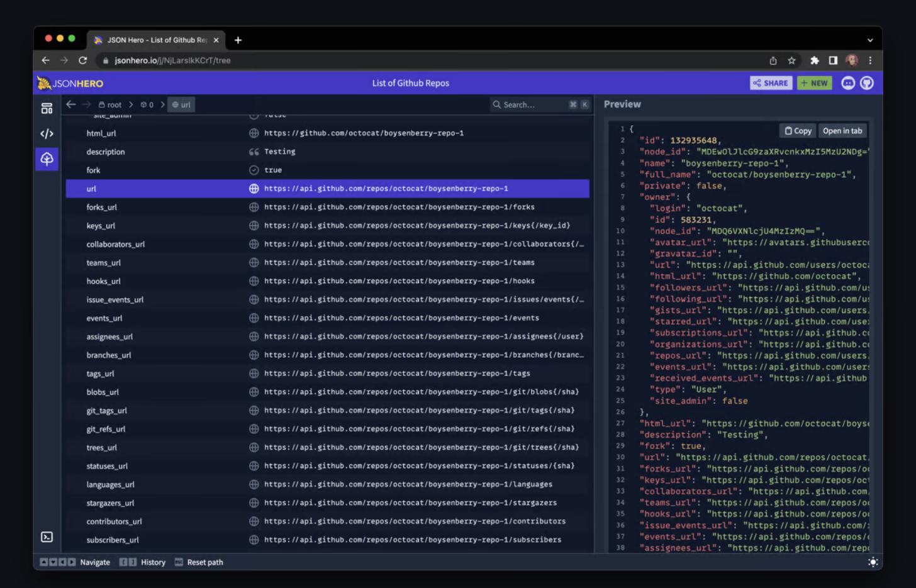Viewport: 916px width, 588px height.
Task: Open browser share icon in address bar
Action: click(x=773, y=60)
